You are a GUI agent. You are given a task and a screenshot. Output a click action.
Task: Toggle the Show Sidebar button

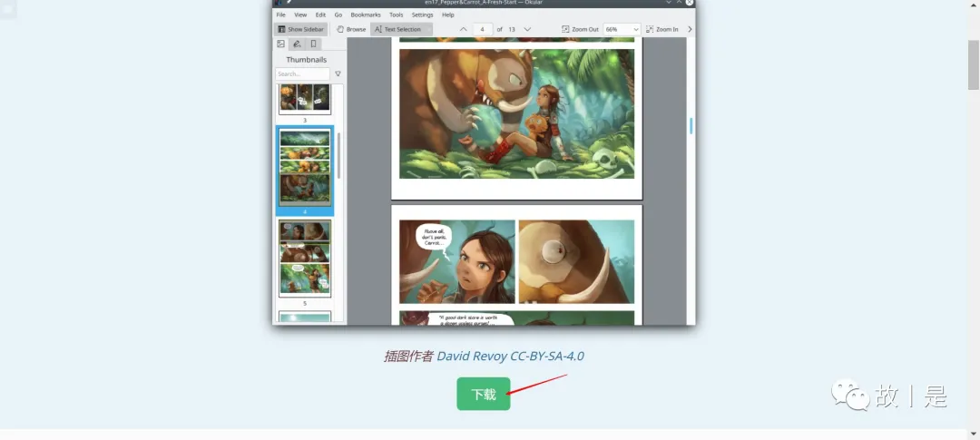[x=300, y=29]
